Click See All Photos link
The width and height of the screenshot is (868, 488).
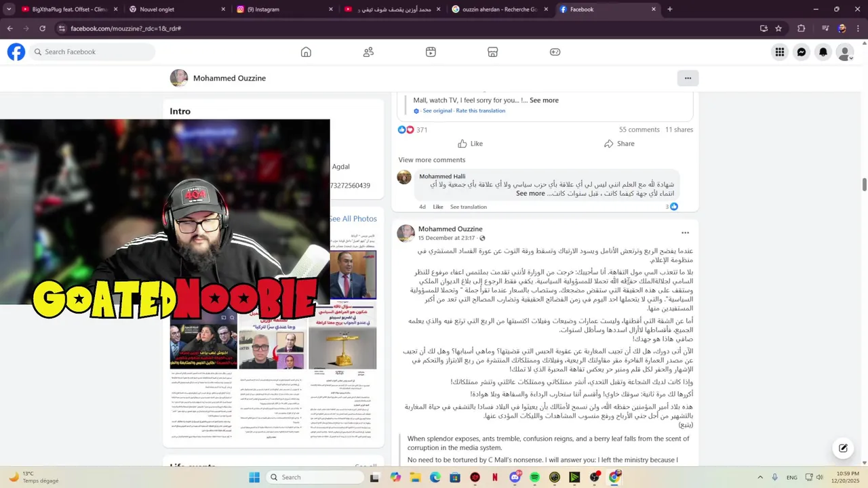coord(353,219)
